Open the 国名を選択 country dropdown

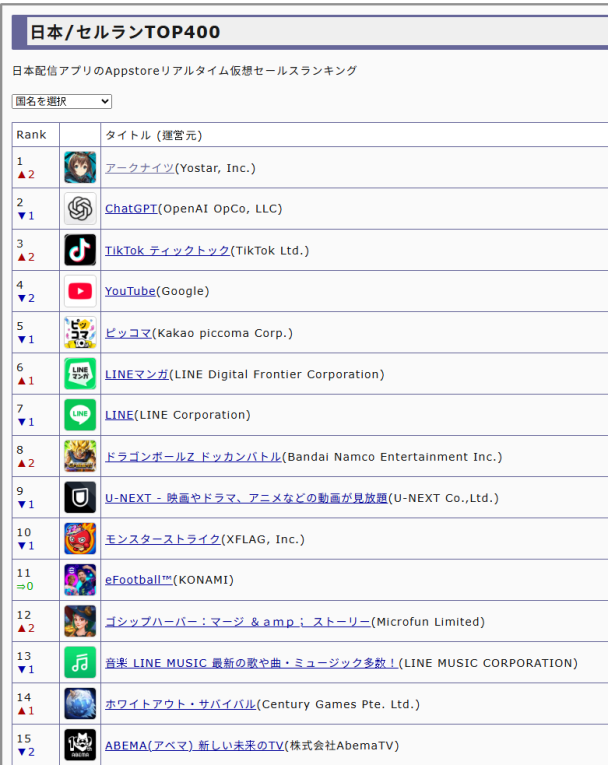click(x=61, y=101)
